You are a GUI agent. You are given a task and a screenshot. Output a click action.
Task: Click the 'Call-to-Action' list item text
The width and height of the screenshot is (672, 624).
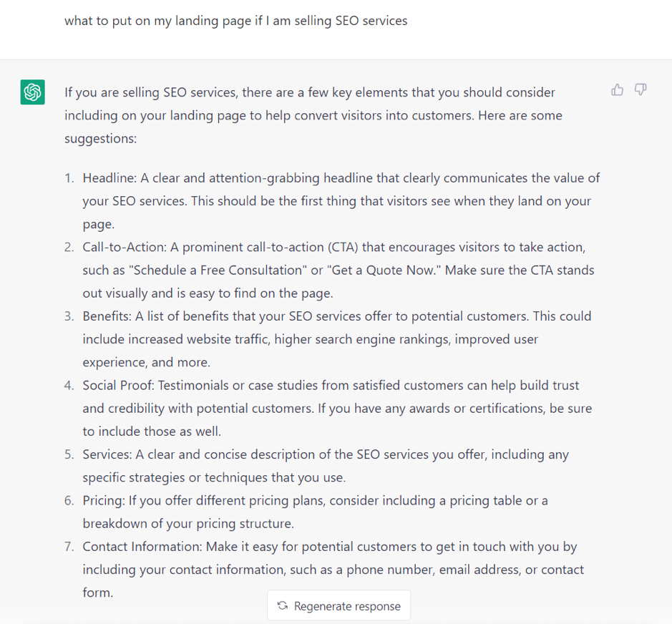click(339, 270)
